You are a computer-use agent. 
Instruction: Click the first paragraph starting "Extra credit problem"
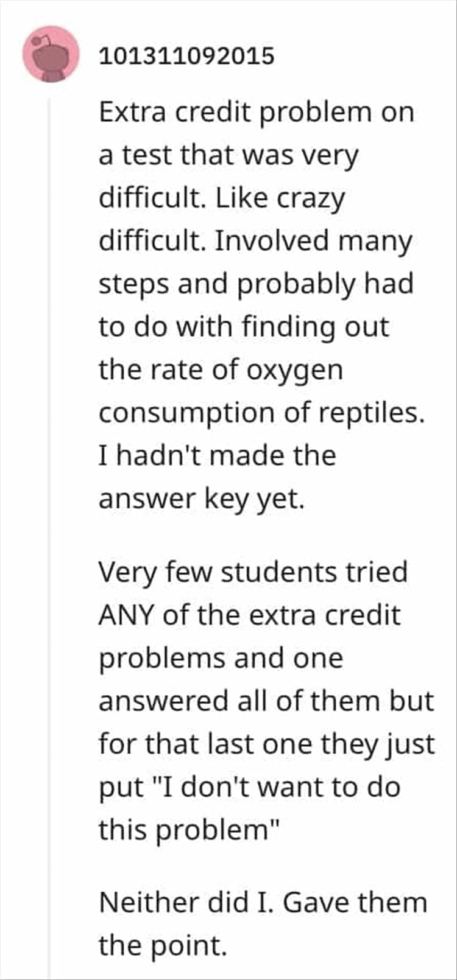tap(256, 113)
